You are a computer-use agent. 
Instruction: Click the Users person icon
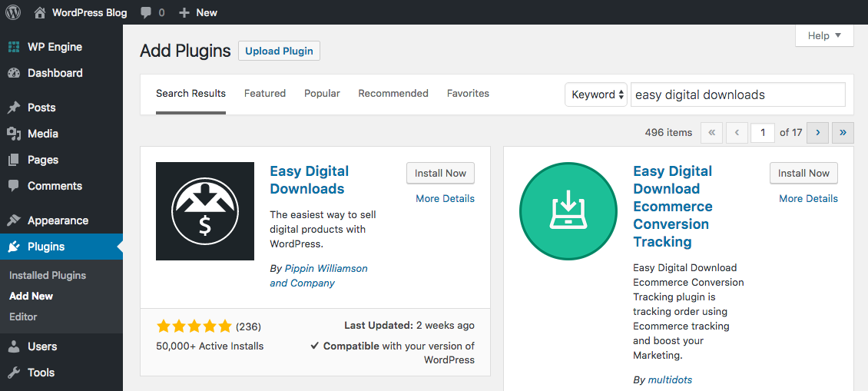point(14,346)
